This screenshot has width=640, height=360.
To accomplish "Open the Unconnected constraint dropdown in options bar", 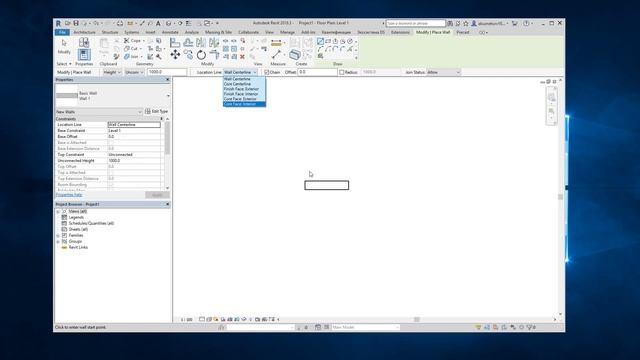I will click(x=134, y=72).
